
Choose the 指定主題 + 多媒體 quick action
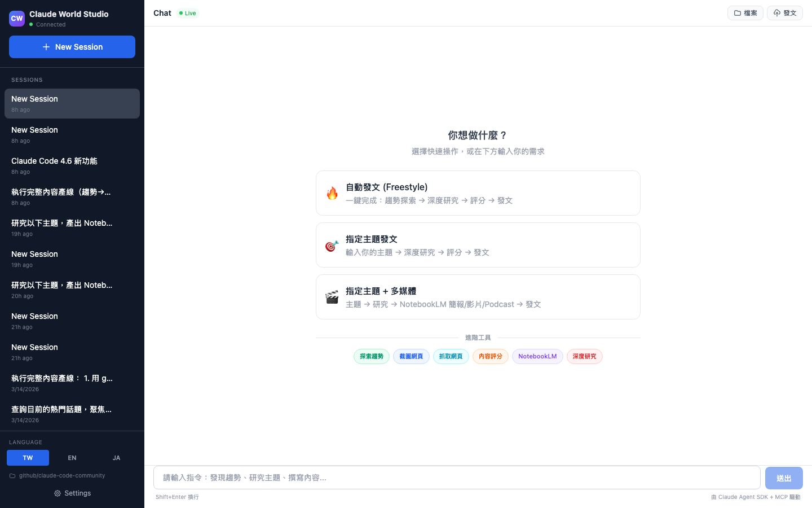[x=478, y=297]
